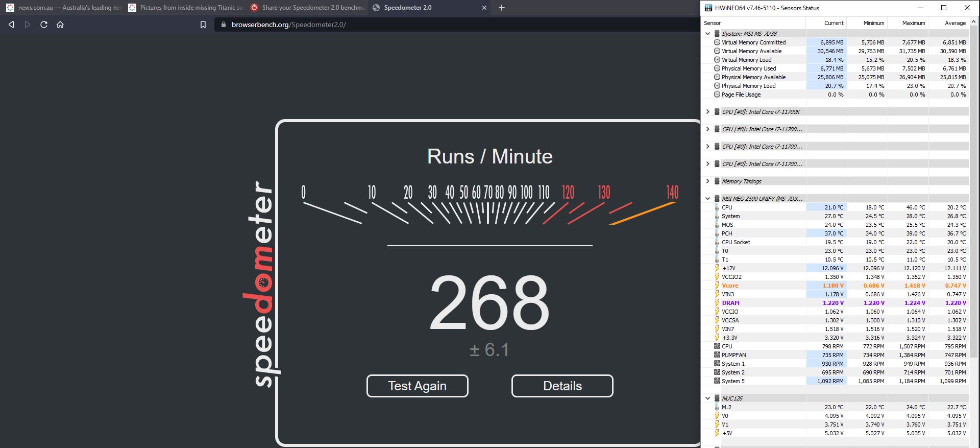Image resolution: width=980 pixels, height=448 pixels.
Task: Switch to the news.com.au tab
Action: 63,8
